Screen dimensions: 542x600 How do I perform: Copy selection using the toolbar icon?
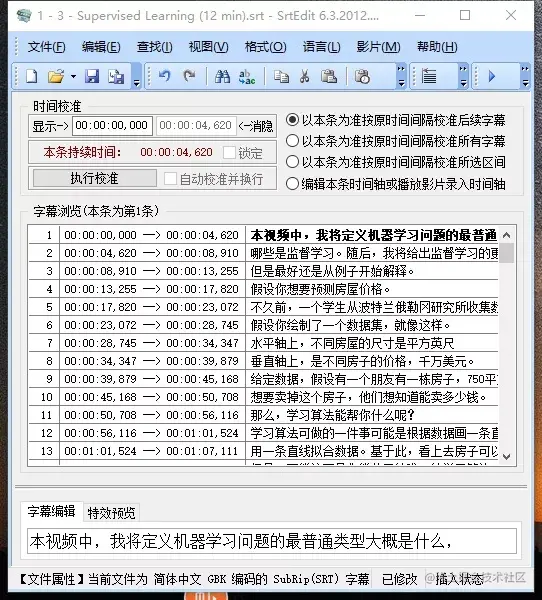(x=281, y=77)
